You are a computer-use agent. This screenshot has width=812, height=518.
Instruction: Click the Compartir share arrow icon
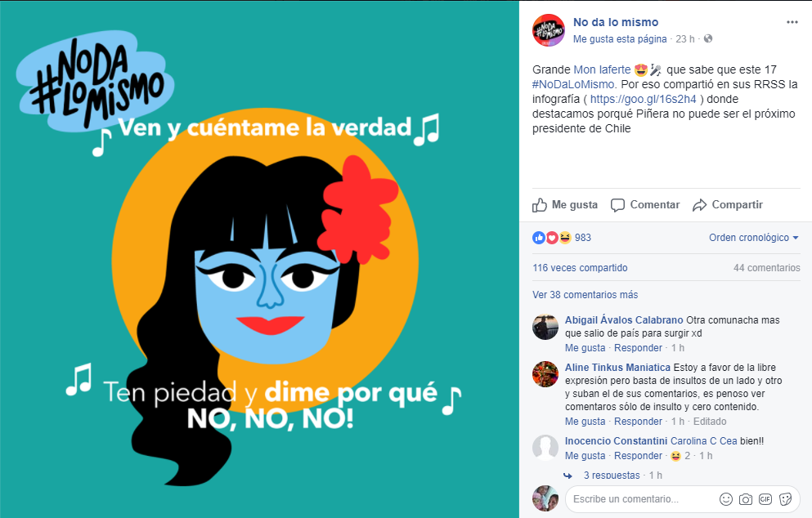coord(699,205)
